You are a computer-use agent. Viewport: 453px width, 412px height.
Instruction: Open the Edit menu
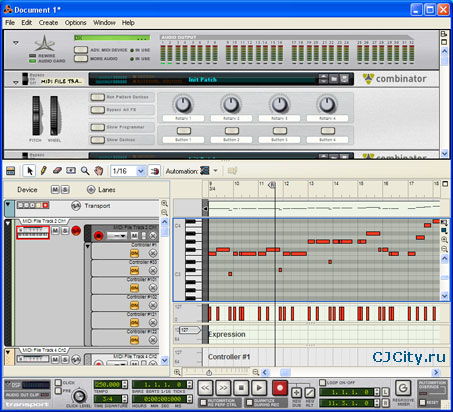click(27, 23)
